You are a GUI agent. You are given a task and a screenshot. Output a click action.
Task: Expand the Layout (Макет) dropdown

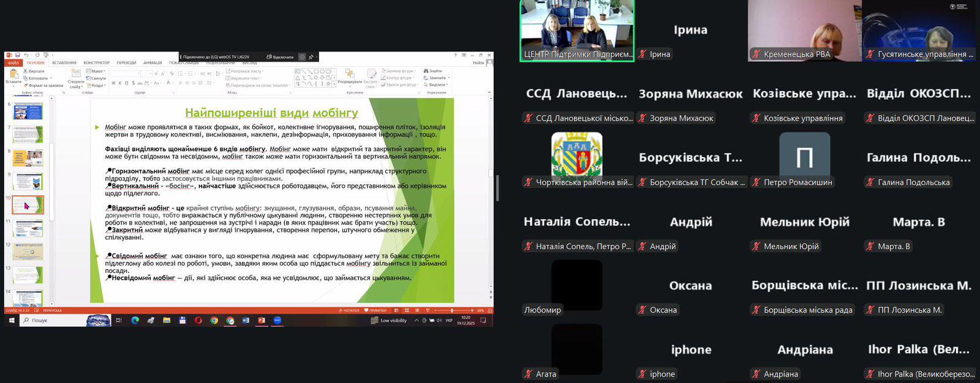click(96, 71)
